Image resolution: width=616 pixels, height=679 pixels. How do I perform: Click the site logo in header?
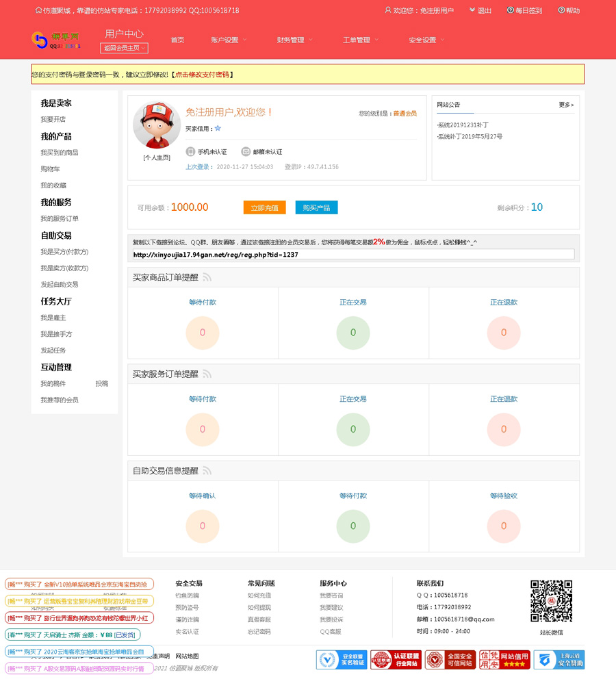57,40
